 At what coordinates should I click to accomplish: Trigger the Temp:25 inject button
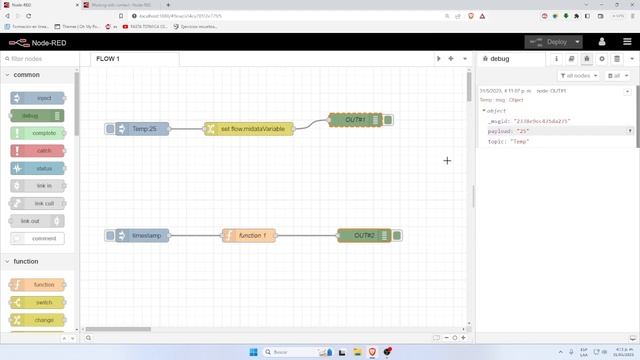pos(110,129)
